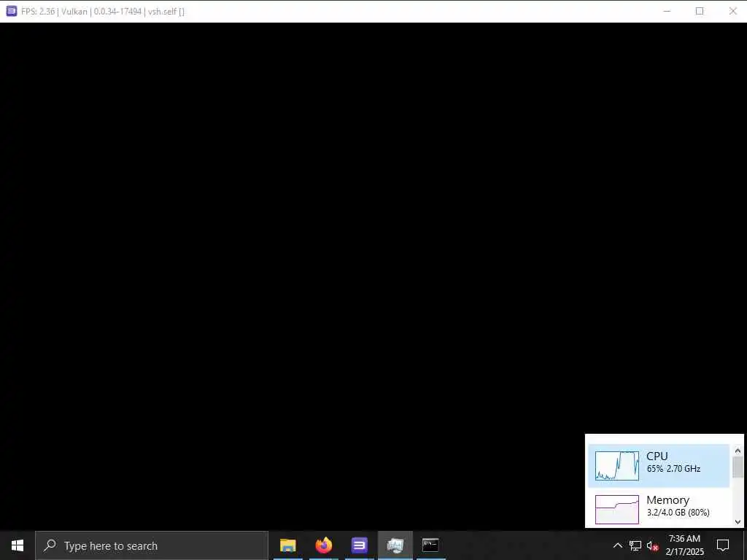
Task: Switch to the RPCS3 taskbar icon
Action: [360, 545]
